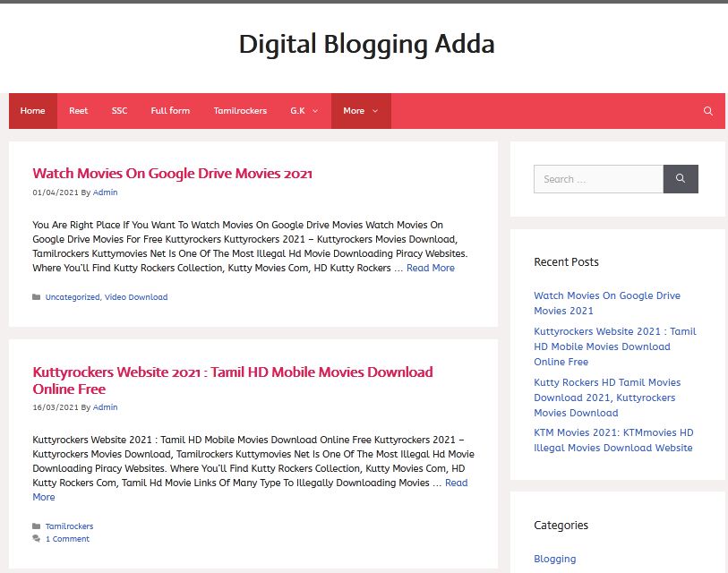Open the 1 Comment link
This screenshot has width=728, height=573.
click(67, 539)
